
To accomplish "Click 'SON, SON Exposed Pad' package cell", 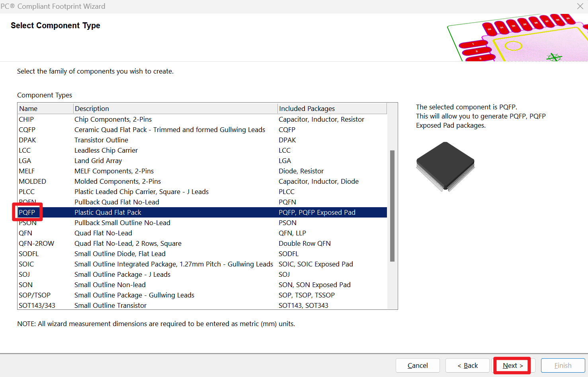I will 315,285.
